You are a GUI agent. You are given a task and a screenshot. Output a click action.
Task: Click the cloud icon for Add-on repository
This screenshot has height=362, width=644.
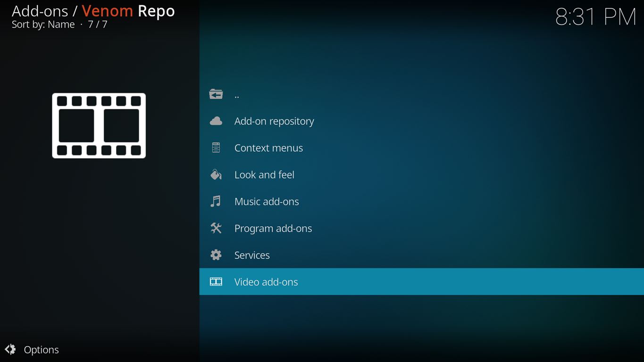(x=216, y=121)
